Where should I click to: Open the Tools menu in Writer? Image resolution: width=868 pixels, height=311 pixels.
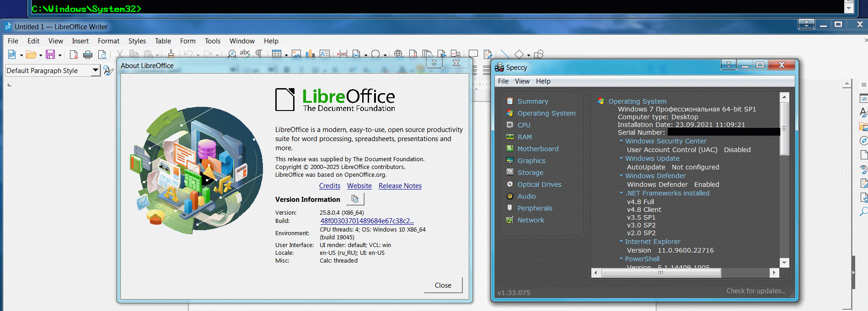coord(213,41)
